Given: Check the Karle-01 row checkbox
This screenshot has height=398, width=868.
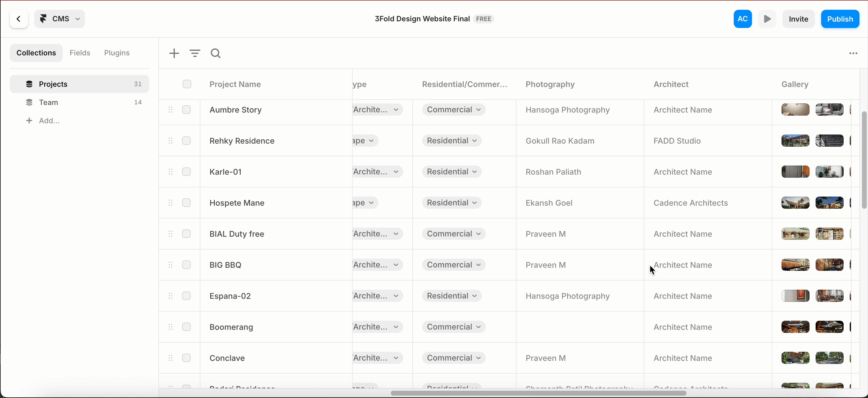Looking at the screenshot, I should coord(186,171).
